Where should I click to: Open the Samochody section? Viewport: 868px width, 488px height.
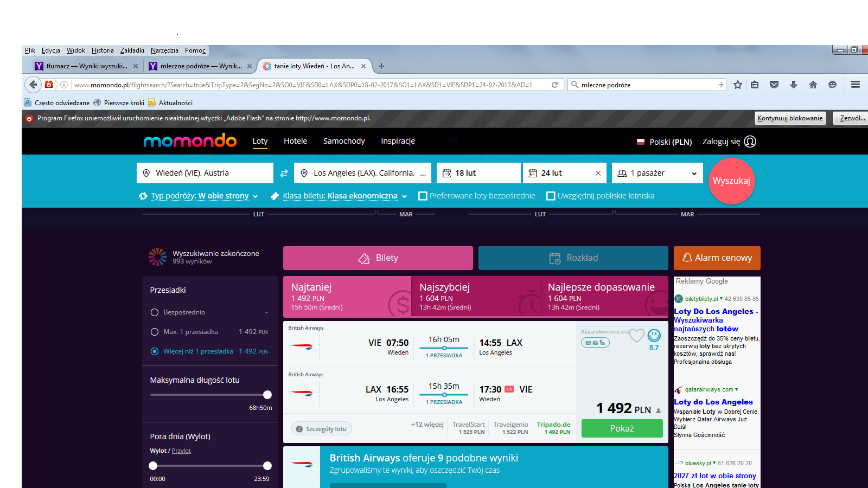click(x=344, y=141)
